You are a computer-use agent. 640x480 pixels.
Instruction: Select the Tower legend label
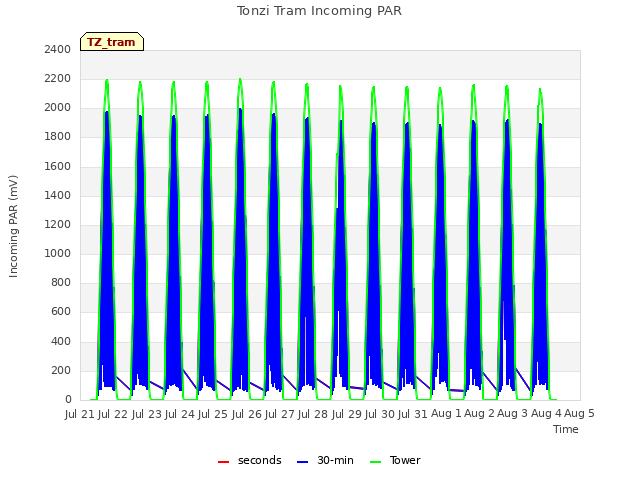click(405, 460)
